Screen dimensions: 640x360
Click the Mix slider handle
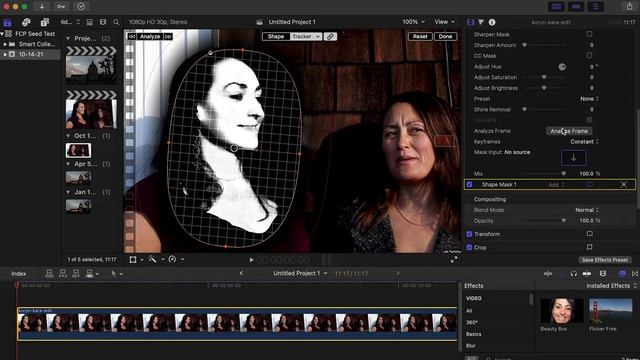[x=564, y=173]
